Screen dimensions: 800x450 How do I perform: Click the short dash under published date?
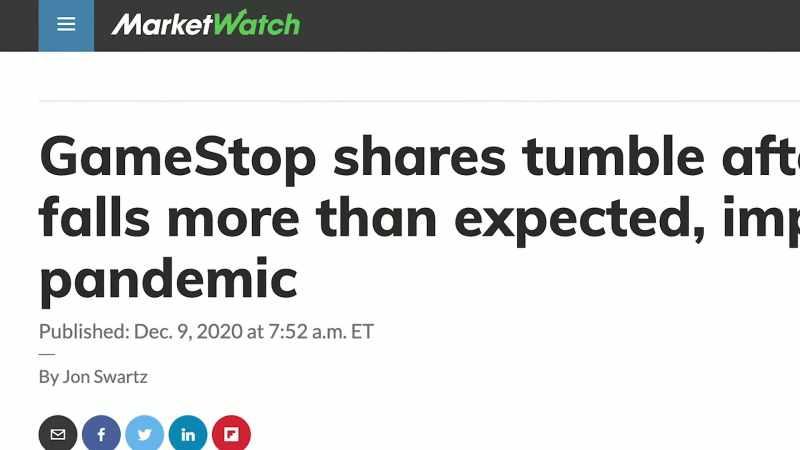(47, 354)
